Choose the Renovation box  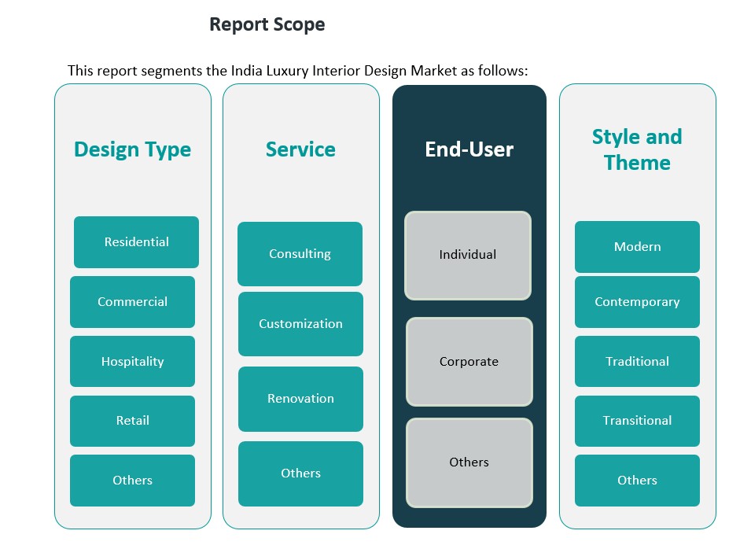[300, 399]
